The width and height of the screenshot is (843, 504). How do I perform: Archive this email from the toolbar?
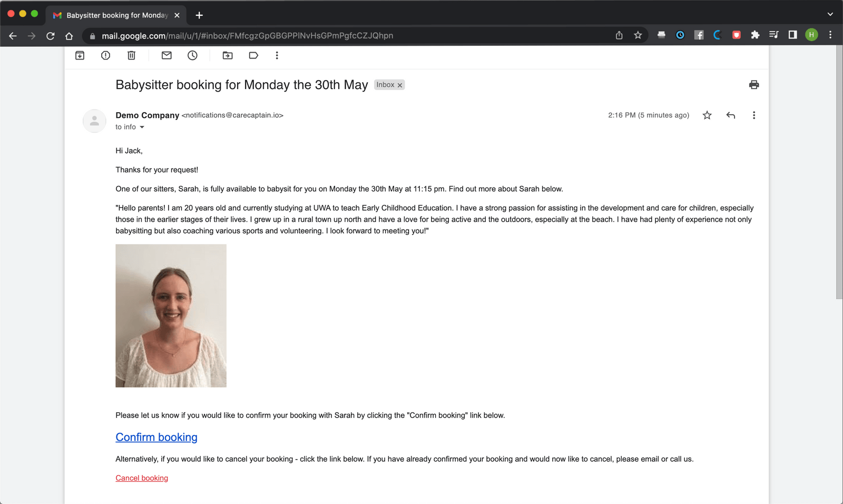point(80,55)
